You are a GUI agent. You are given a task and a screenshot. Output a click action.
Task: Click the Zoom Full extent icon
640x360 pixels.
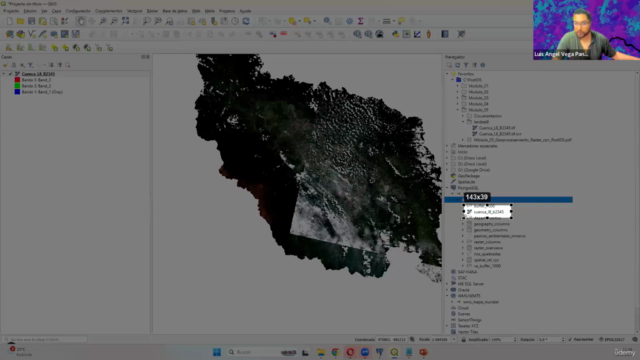pos(125,21)
